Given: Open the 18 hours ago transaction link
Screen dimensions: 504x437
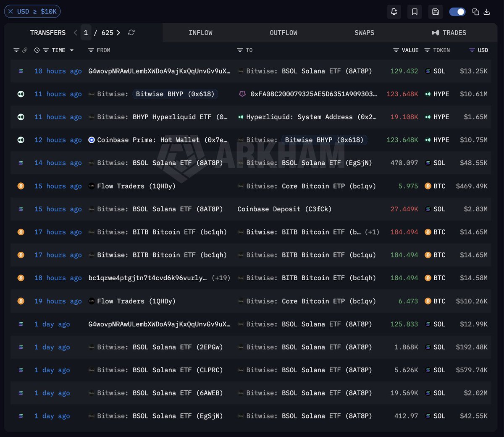Looking at the screenshot, I should pos(58,278).
